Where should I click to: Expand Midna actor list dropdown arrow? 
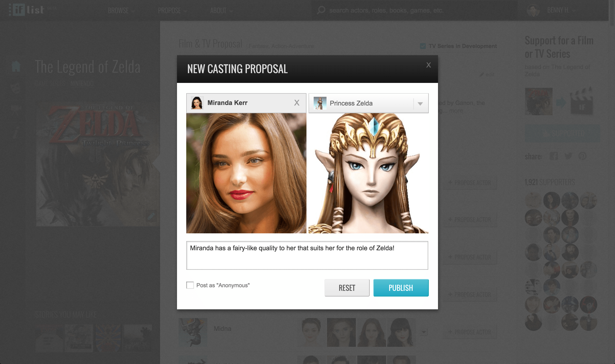click(424, 332)
